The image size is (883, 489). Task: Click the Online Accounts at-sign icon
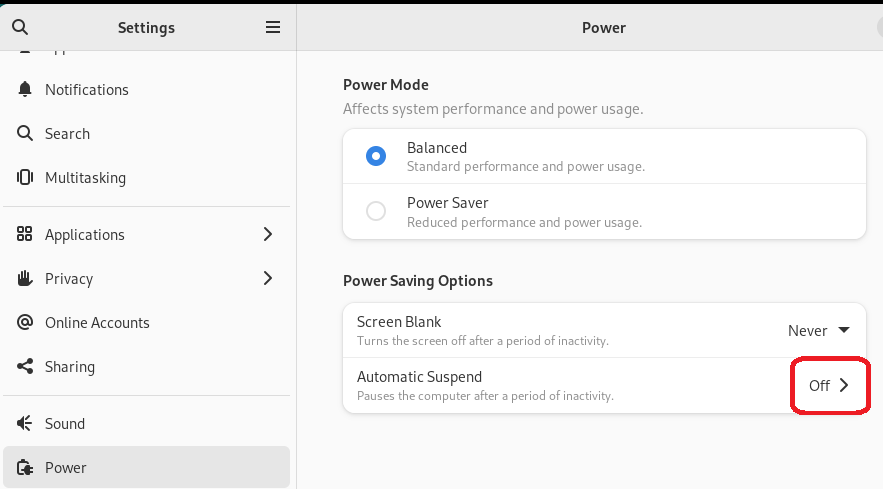[25, 323]
